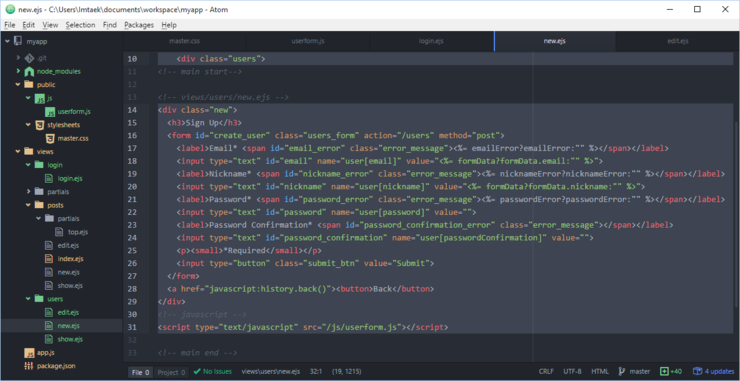
Task: Collapse the stylesheets folder chevron
Action: pyautogui.click(x=28, y=125)
